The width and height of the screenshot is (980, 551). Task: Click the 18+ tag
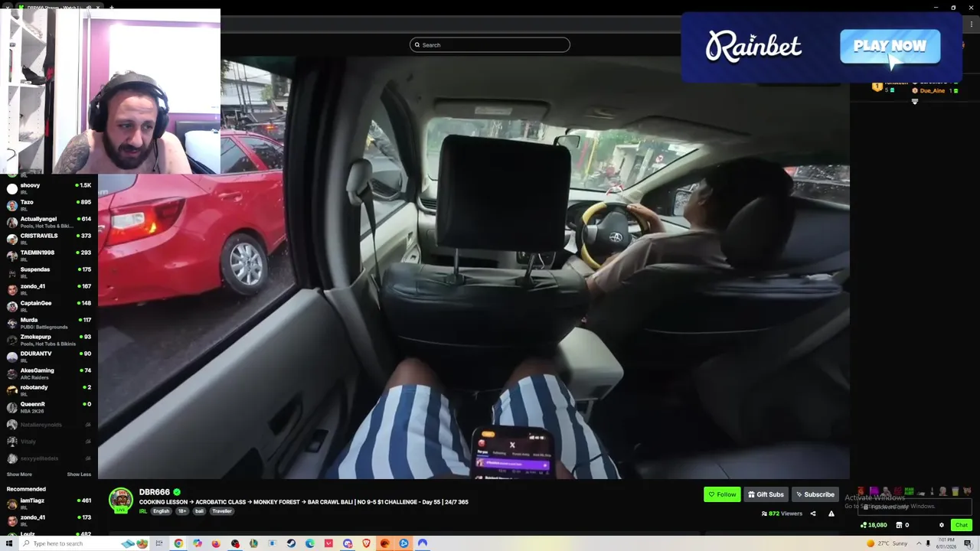pyautogui.click(x=182, y=511)
